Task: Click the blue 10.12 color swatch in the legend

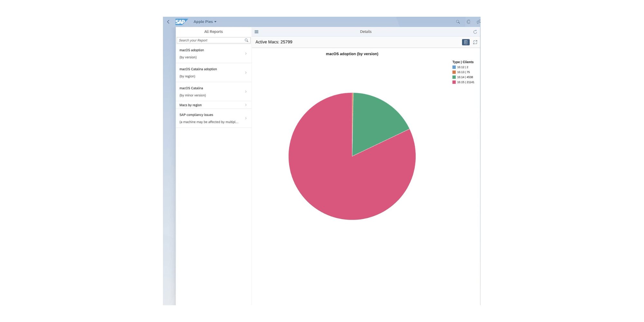Action: tap(454, 67)
